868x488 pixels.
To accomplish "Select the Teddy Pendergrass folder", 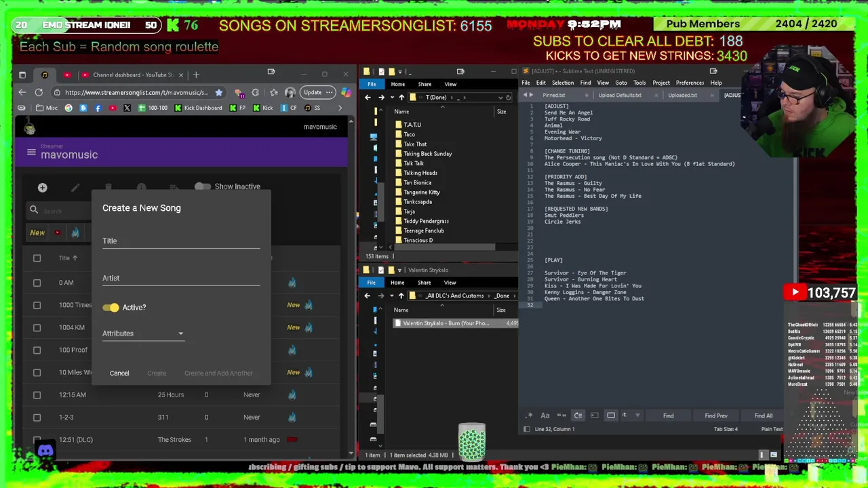I will click(x=426, y=221).
